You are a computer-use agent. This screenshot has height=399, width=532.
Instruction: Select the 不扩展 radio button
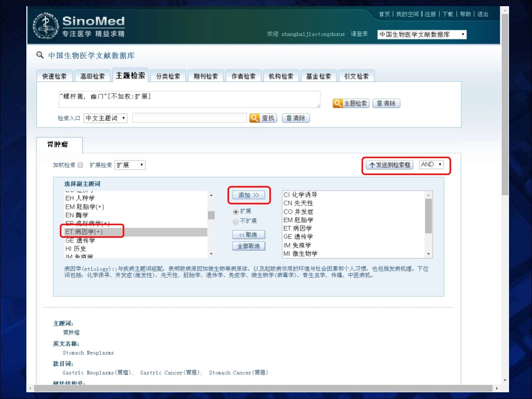coord(235,222)
